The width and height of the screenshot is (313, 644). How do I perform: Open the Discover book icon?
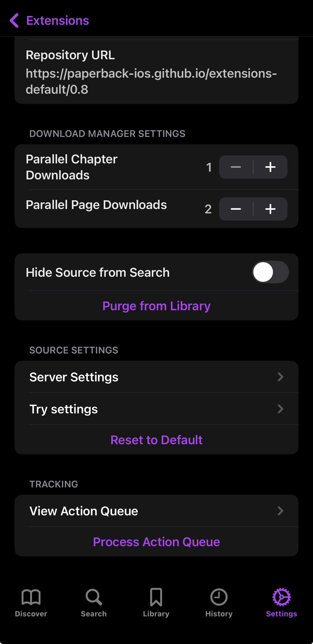[x=31, y=597]
